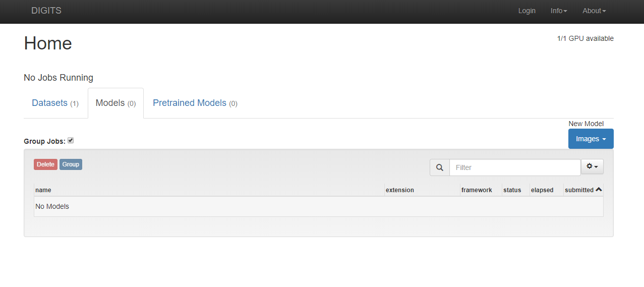Sort by the framework column header
This screenshot has width=644, height=287.
(x=477, y=190)
